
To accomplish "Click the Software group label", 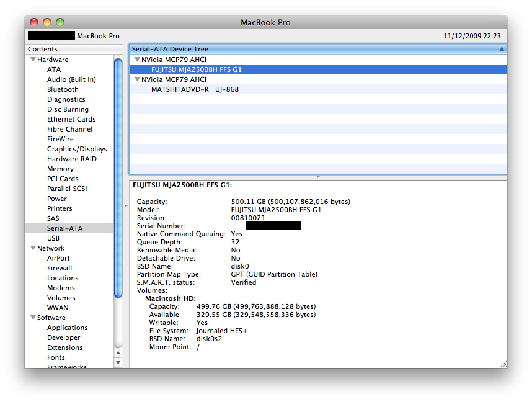I will pyautogui.click(x=51, y=318).
